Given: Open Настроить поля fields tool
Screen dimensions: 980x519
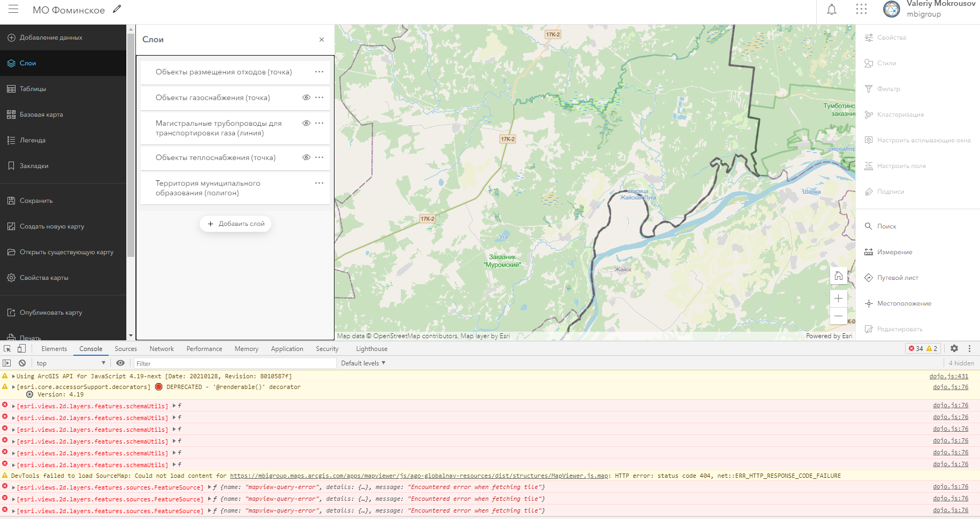Looking at the screenshot, I should [918, 166].
